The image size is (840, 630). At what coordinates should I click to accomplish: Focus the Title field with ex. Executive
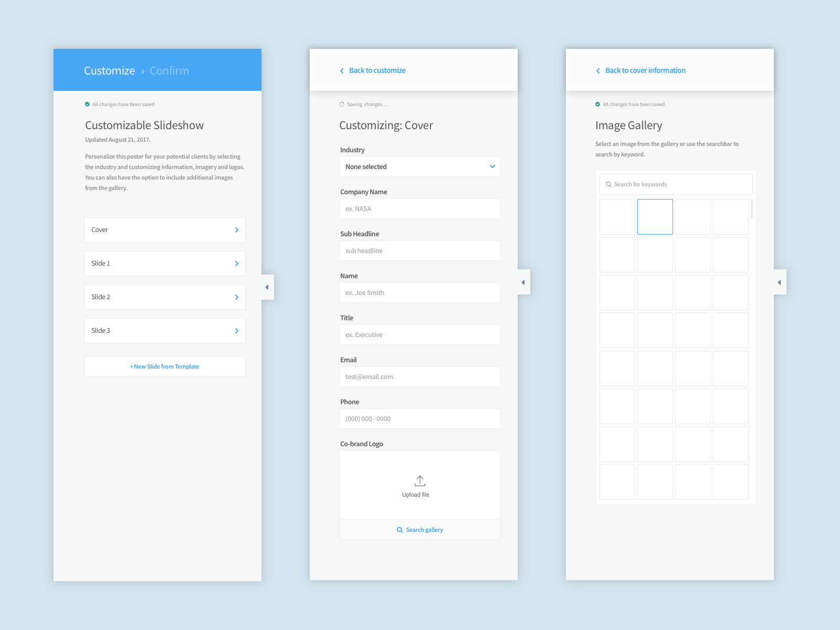420,334
